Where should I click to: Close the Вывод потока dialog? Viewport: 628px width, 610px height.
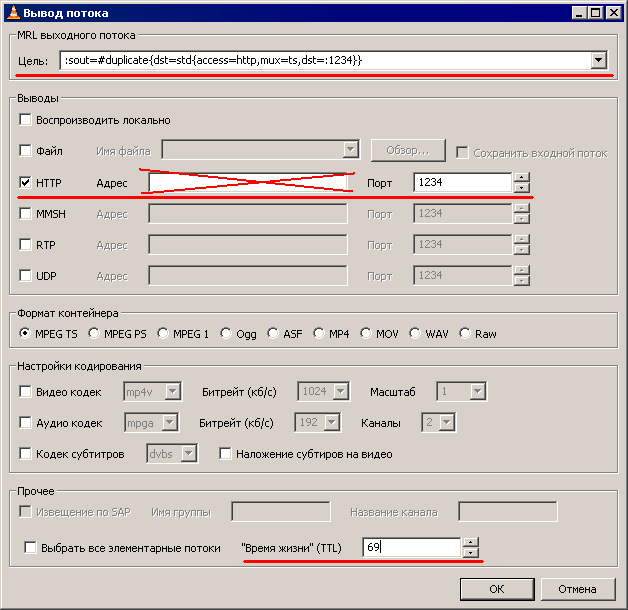tap(613, 13)
